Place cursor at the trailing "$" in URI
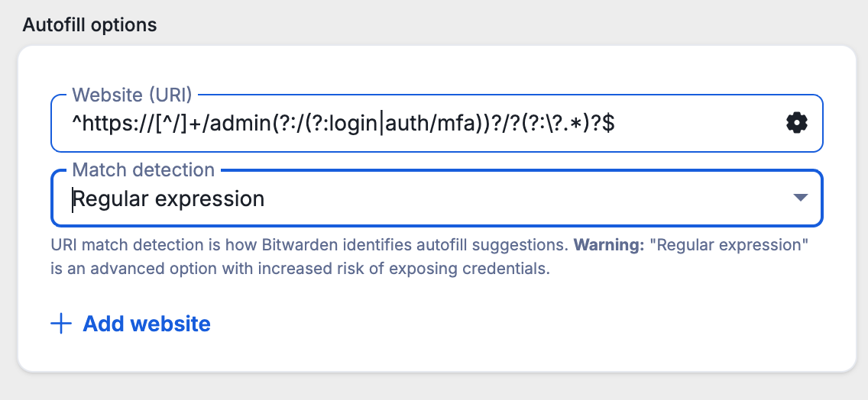 pos(609,122)
